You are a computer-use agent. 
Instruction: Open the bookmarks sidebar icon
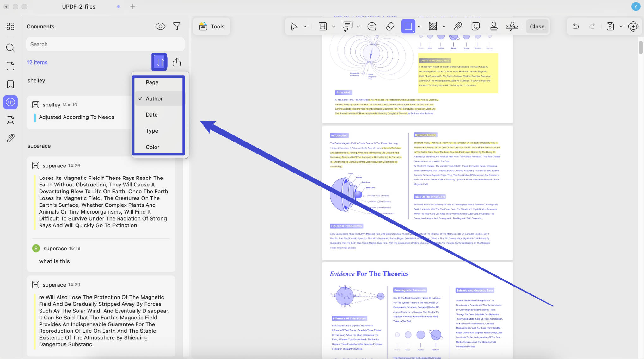pos(10,84)
